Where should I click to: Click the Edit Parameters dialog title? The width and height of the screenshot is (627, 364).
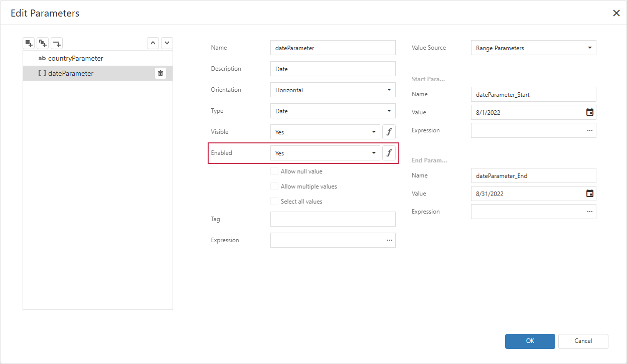pyautogui.click(x=45, y=13)
